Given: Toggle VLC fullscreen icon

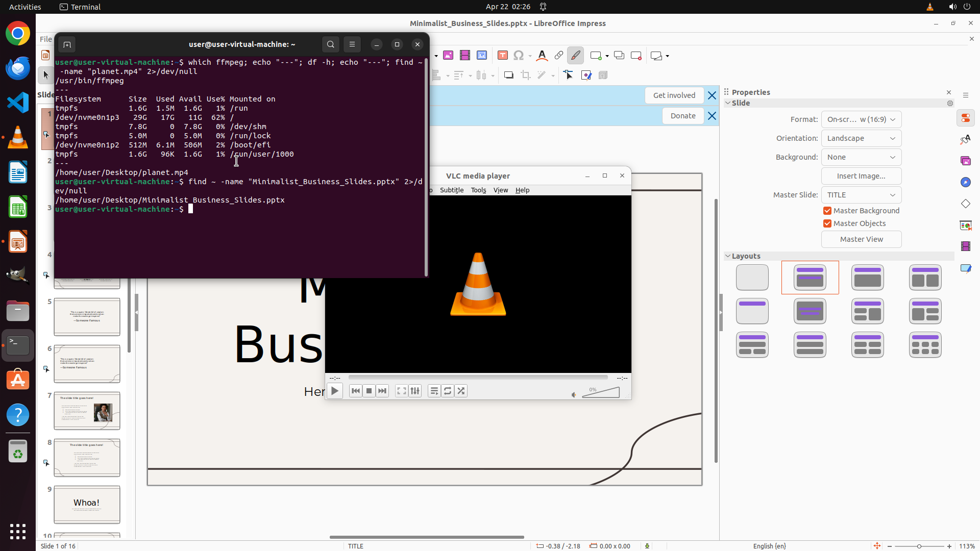Looking at the screenshot, I should pyautogui.click(x=402, y=391).
